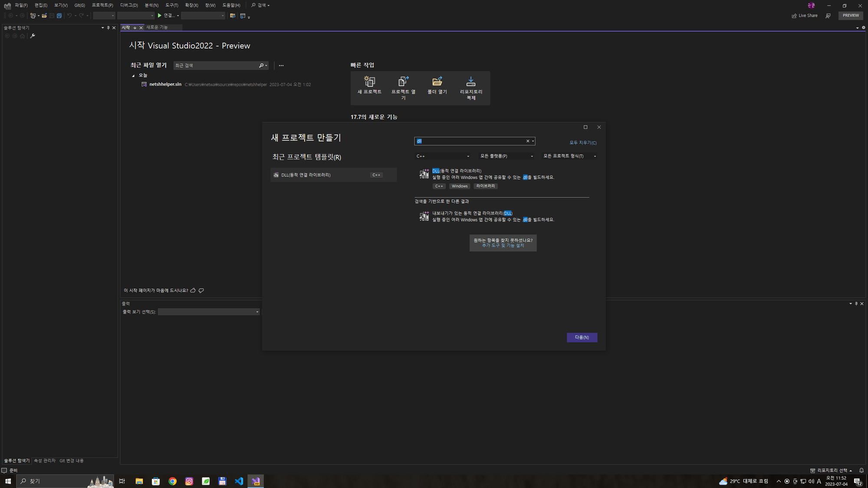Click the Windows tag under DLL template
868x488 pixels.
tap(460, 186)
